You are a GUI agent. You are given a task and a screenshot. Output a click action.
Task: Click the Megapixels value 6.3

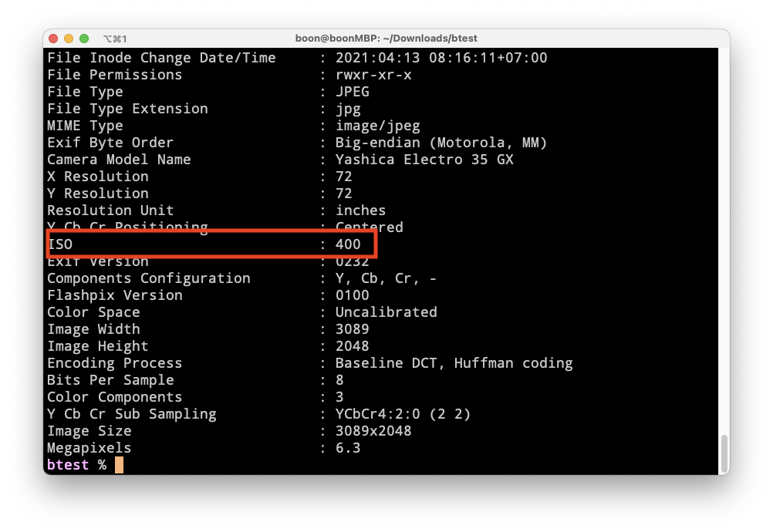[x=348, y=448]
